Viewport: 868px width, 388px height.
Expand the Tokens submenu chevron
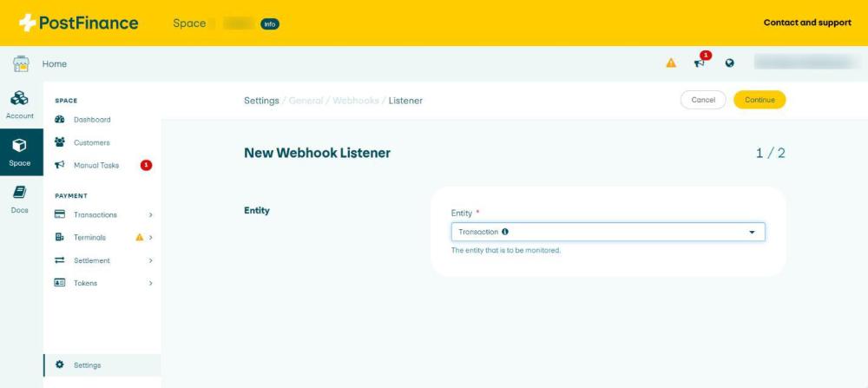pos(150,283)
